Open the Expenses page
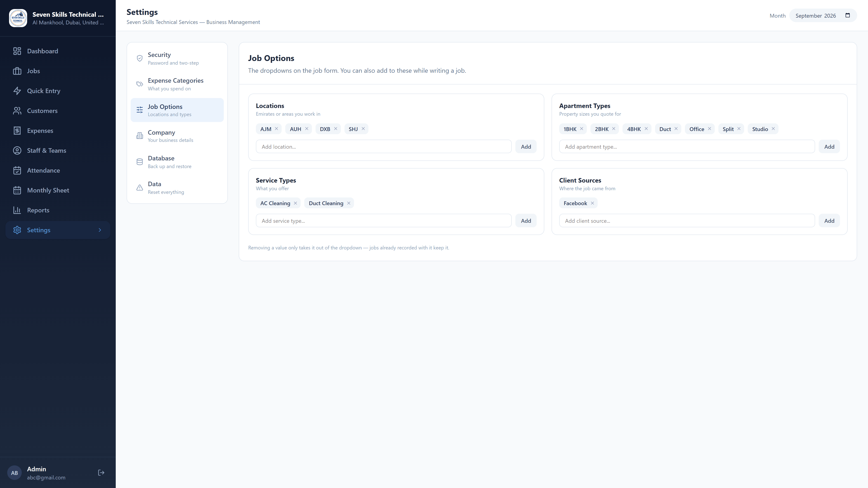The image size is (868, 488). pos(58,131)
